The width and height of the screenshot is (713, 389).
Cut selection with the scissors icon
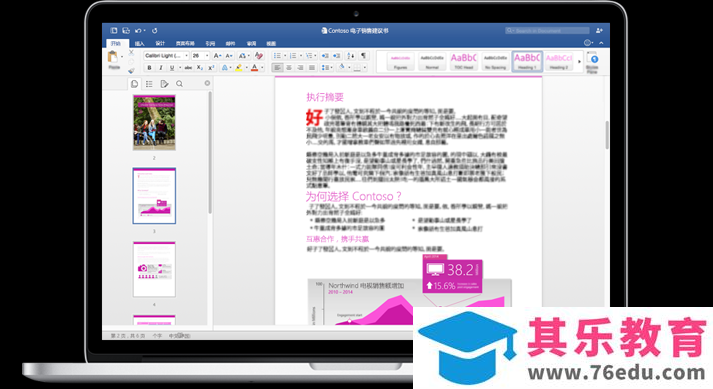pyautogui.click(x=131, y=53)
